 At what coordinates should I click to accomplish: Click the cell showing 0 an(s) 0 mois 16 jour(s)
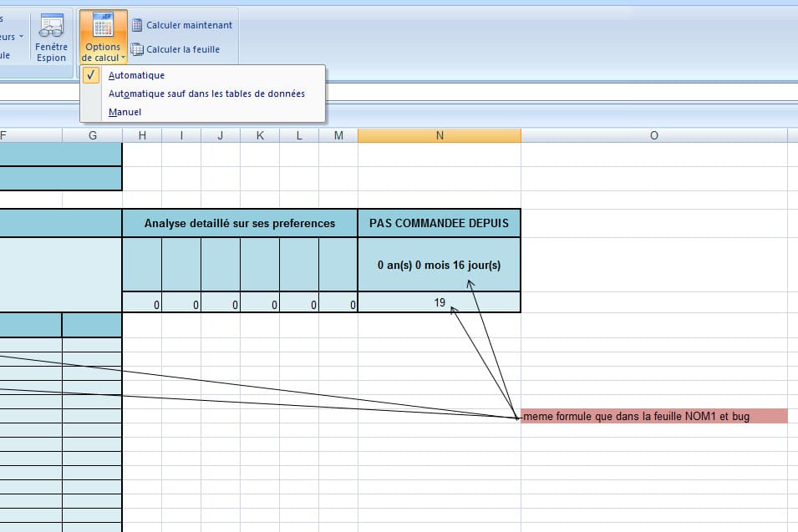coord(439,265)
